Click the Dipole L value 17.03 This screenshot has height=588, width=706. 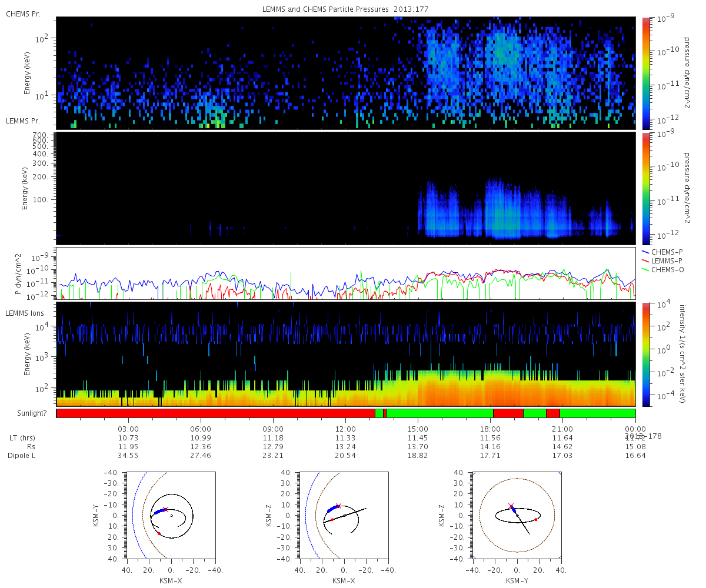pos(562,456)
